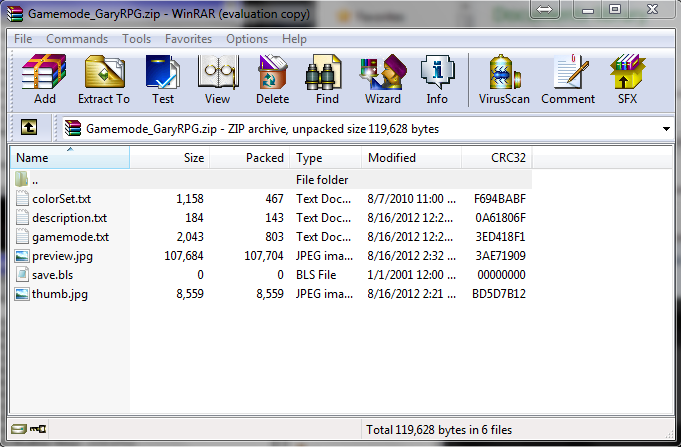This screenshot has height=447, width=681.
Task: Launch the Find binoculars tool
Action: (327, 80)
